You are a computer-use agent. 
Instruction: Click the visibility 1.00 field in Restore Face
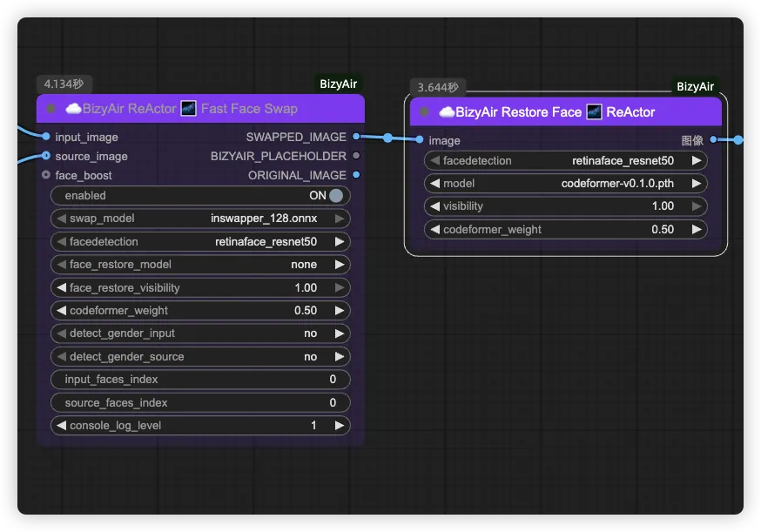(565, 206)
